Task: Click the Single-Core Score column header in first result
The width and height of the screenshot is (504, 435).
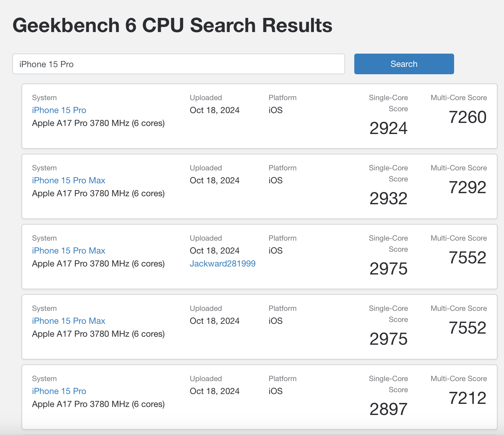Action: point(388,103)
